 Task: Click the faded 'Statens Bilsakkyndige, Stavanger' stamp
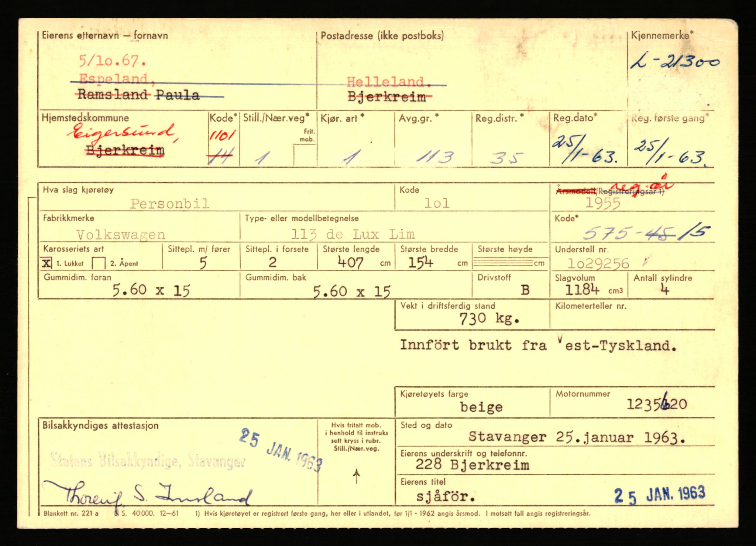148,461
